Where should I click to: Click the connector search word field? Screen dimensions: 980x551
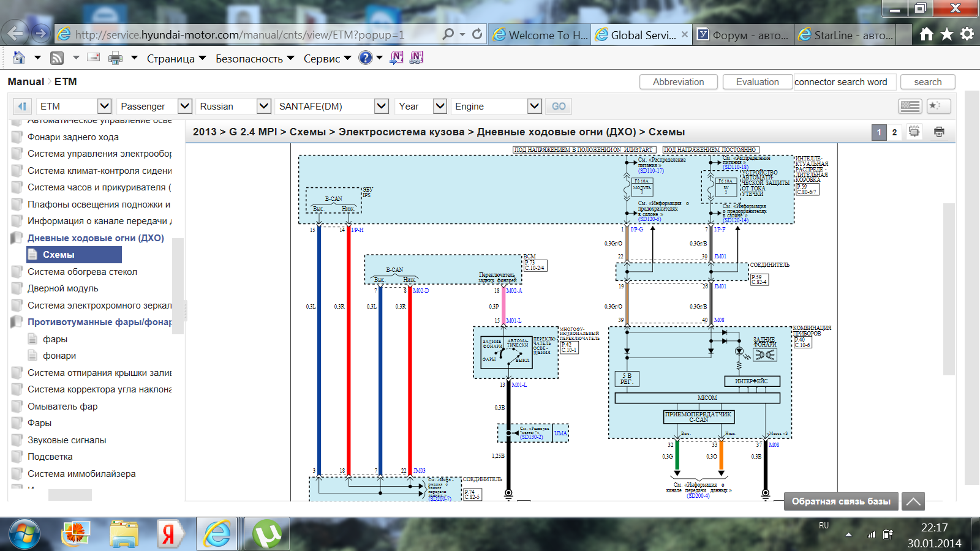tap(845, 82)
